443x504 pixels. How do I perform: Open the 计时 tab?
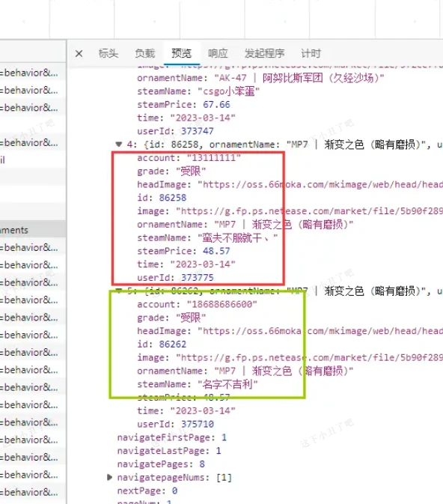tap(311, 53)
